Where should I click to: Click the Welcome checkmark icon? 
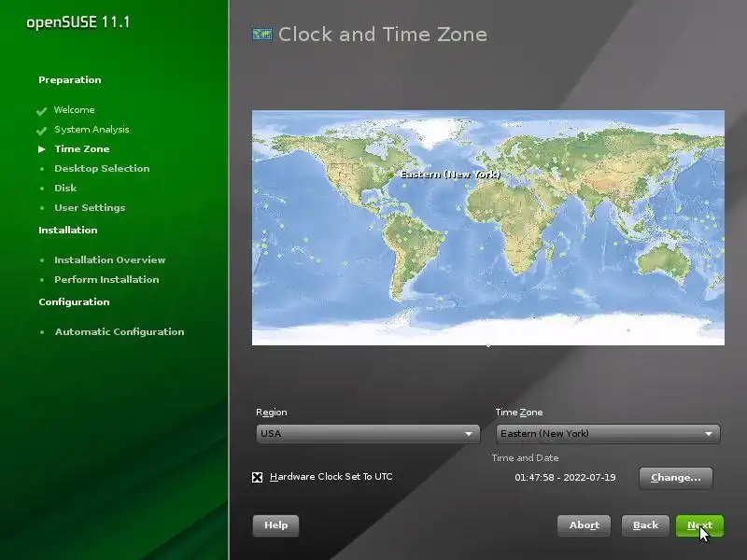[41, 111]
